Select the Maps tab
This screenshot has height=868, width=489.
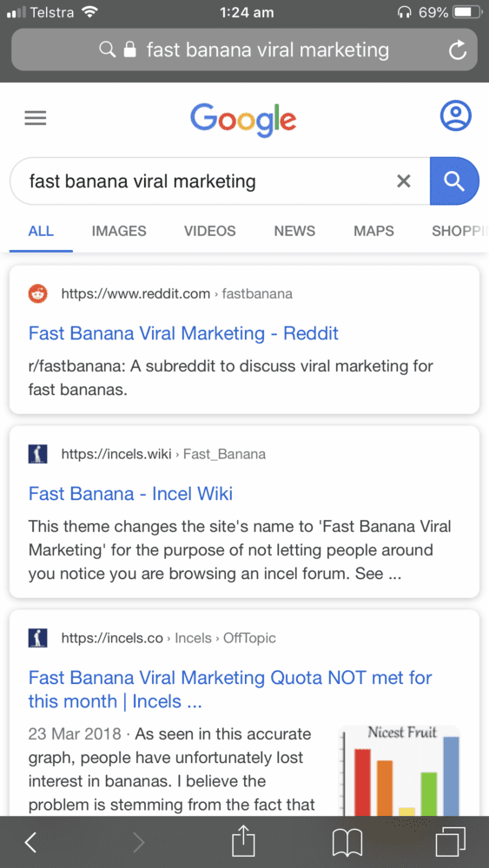pyautogui.click(x=373, y=231)
